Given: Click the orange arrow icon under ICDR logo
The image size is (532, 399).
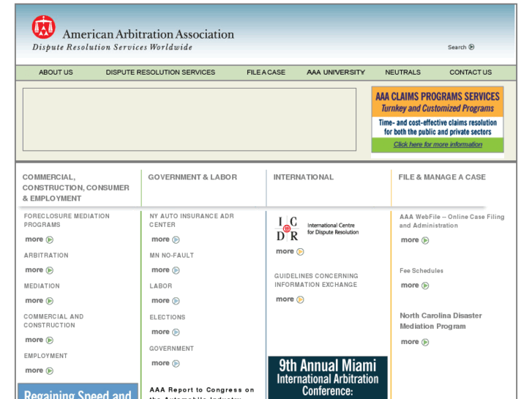Looking at the screenshot, I should click(x=300, y=252).
